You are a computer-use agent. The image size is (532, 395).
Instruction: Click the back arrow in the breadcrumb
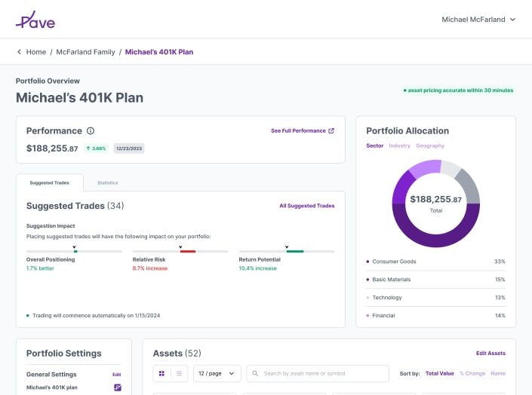(x=19, y=52)
